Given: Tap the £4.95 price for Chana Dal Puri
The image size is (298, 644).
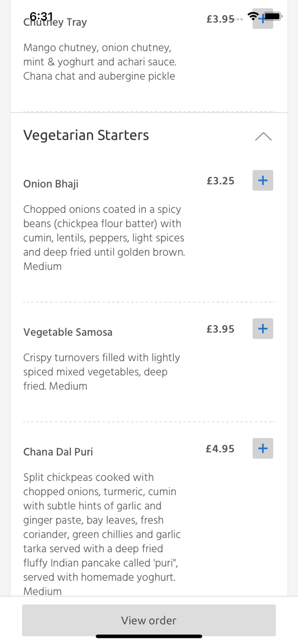Looking at the screenshot, I should point(220,448).
